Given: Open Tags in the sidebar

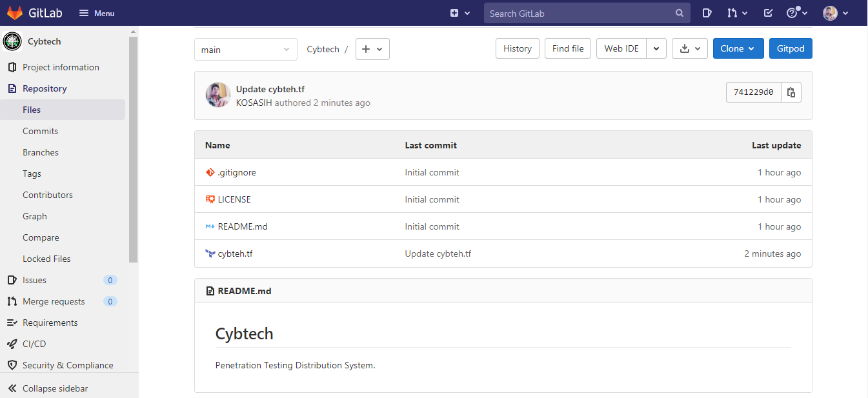Looking at the screenshot, I should [32, 174].
